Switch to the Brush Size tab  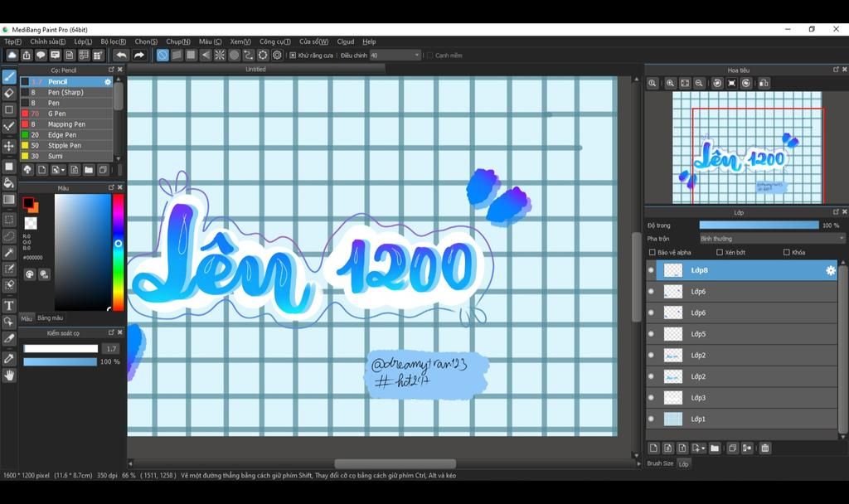pyautogui.click(x=660, y=463)
